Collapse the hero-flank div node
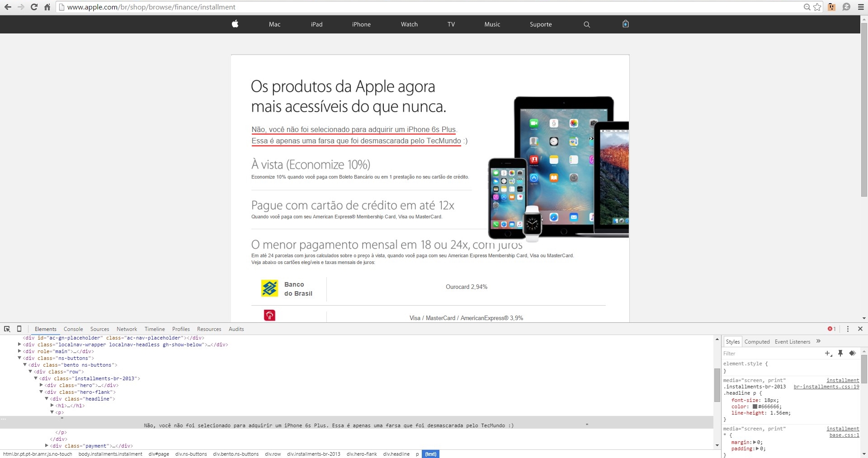This screenshot has height=458, width=868. pos(41,392)
